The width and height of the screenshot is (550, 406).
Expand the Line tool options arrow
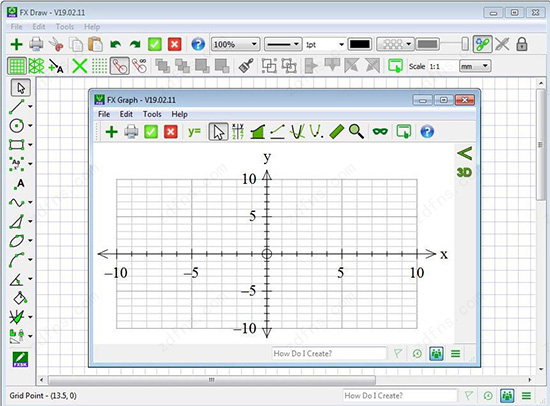click(x=31, y=106)
